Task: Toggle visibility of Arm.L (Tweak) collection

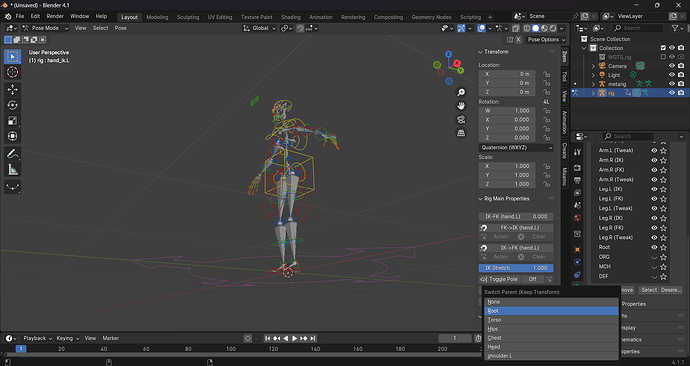Action: (654, 150)
